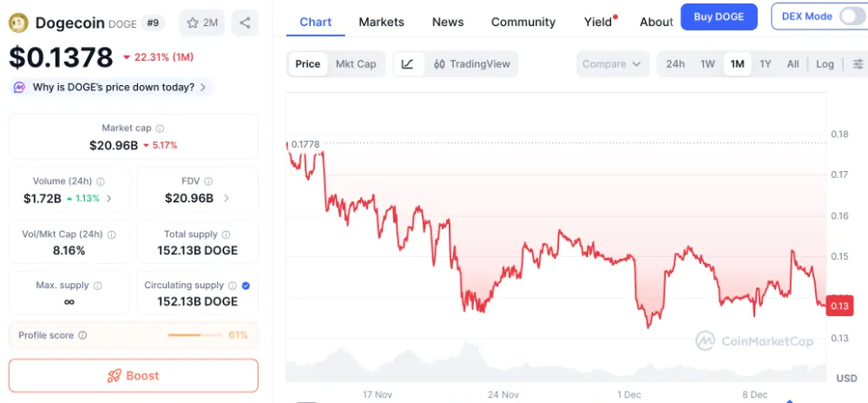Click info icon next to Profile score

point(82,335)
